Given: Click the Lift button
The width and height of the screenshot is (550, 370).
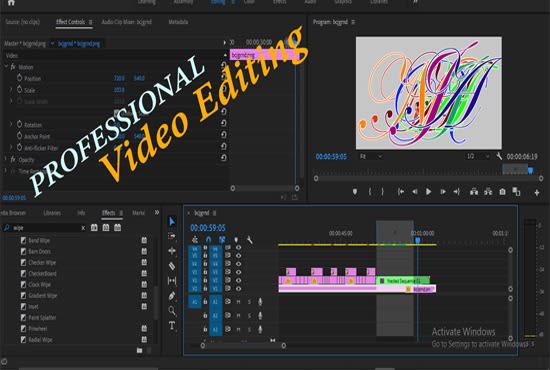Looking at the screenshot, I should click(474, 192).
